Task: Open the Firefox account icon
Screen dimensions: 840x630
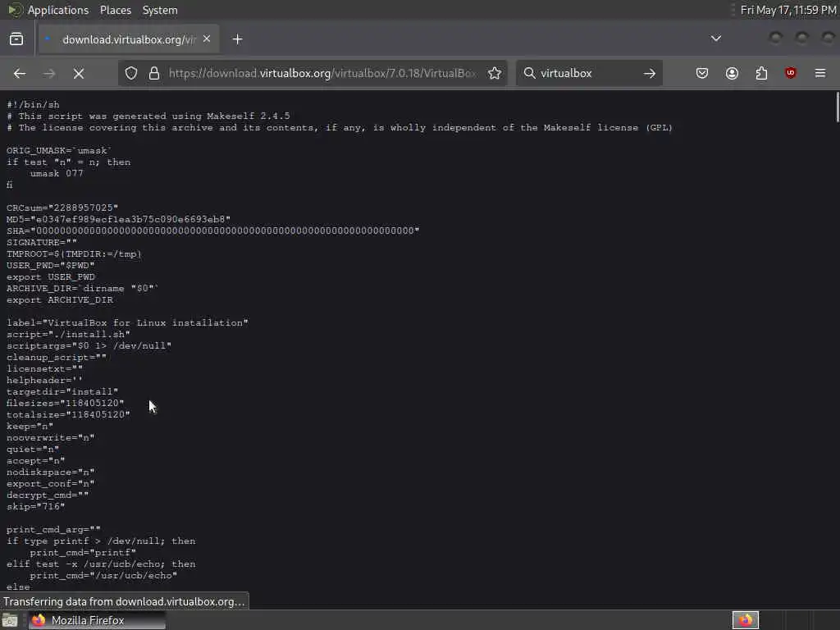Action: [732, 73]
